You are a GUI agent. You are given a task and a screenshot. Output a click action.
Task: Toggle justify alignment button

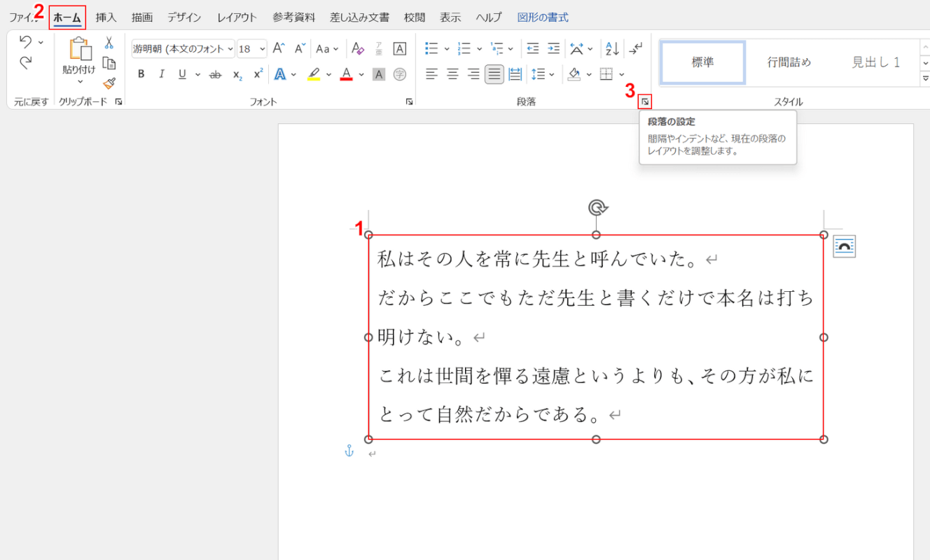pyautogui.click(x=494, y=74)
